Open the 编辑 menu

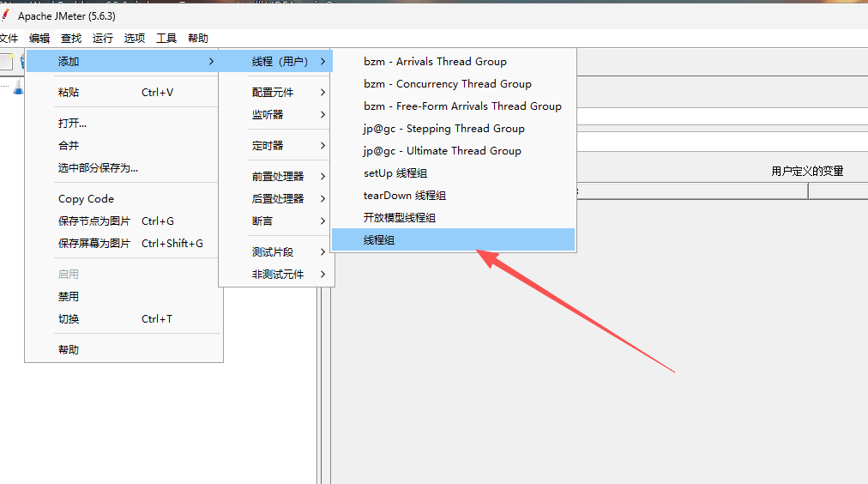click(39, 39)
